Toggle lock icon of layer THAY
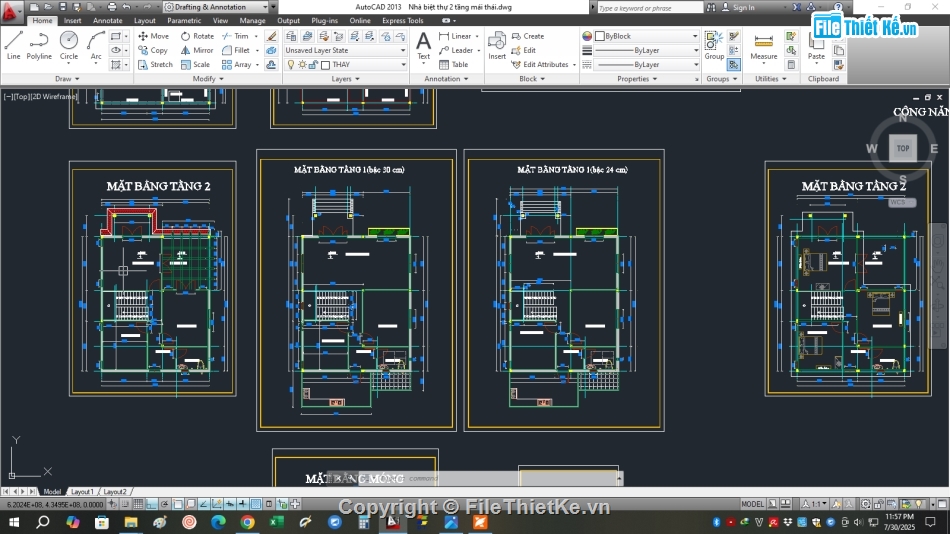This screenshot has height=534, width=950. 313,64
